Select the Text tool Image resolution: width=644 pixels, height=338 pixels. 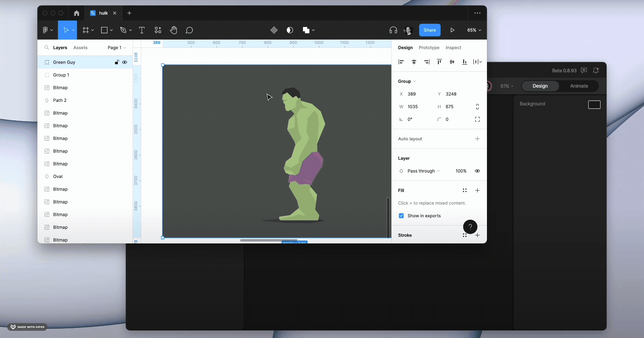pos(142,30)
